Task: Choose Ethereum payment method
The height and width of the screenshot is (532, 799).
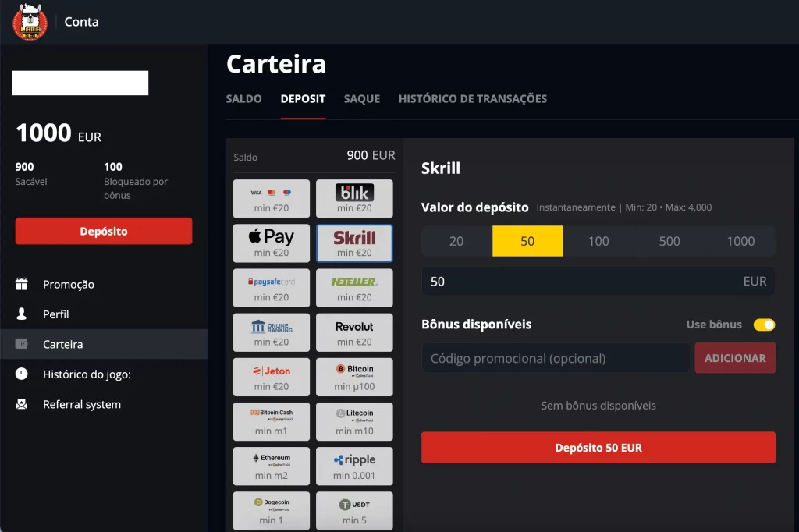Action: [271, 466]
